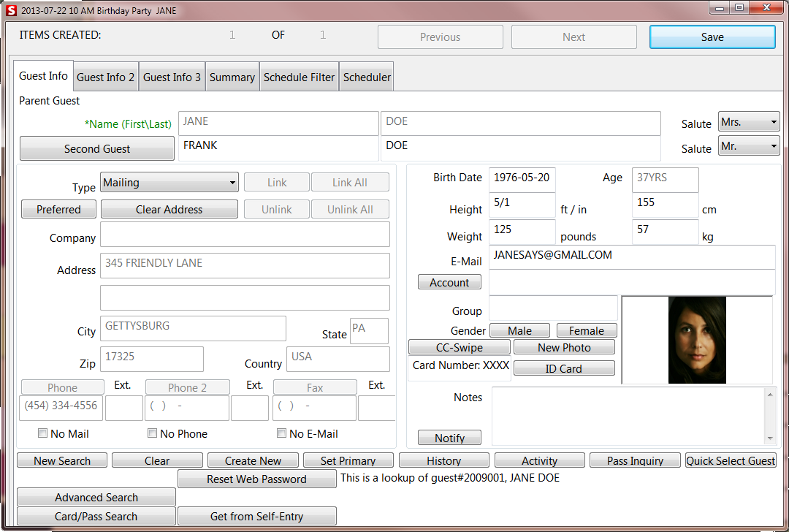Click the CC-Swipe button
This screenshot has width=789, height=532.
coord(460,347)
